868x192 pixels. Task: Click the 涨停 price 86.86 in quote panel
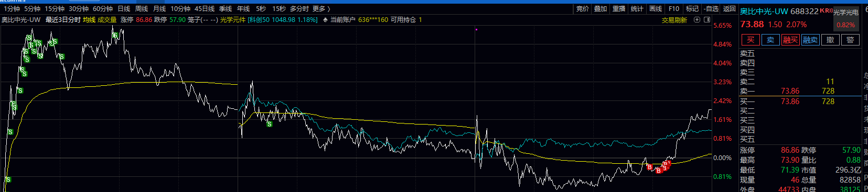[x=790, y=150]
